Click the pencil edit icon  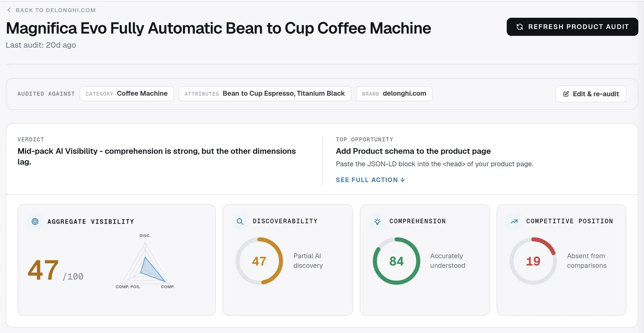[566, 94]
